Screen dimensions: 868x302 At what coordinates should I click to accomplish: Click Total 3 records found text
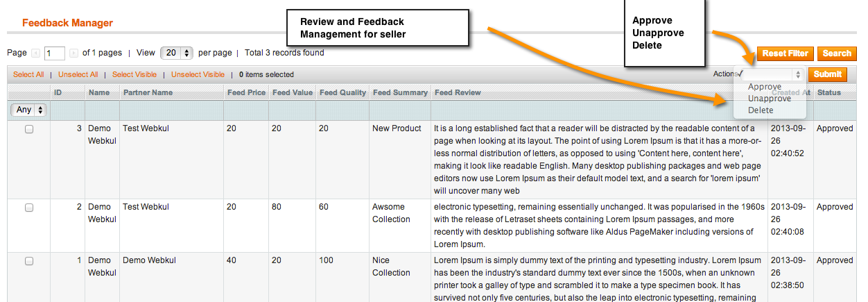coord(284,53)
